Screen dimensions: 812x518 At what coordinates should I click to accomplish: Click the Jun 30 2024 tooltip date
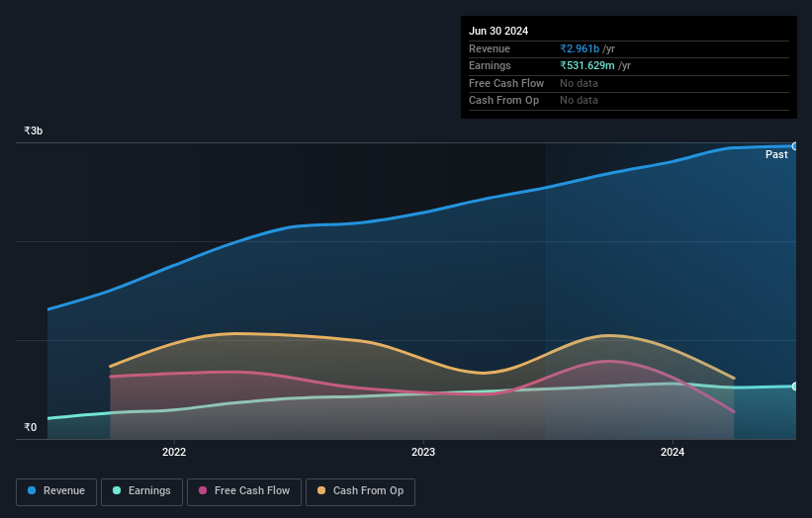pyautogui.click(x=498, y=31)
